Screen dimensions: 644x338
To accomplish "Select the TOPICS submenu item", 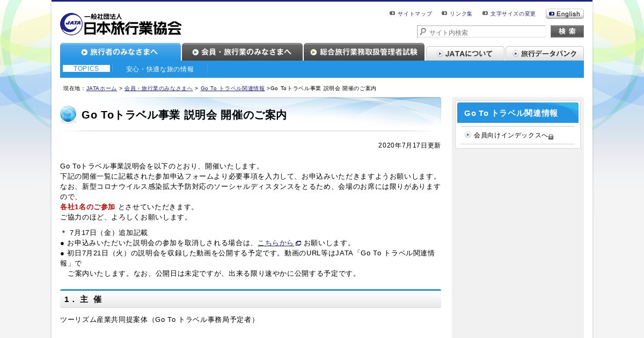I will tap(86, 69).
